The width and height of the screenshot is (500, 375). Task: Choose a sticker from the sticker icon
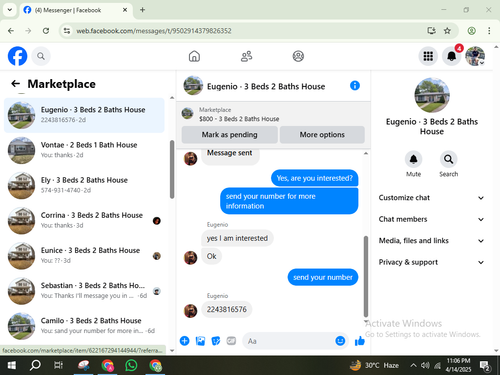click(x=216, y=341)
